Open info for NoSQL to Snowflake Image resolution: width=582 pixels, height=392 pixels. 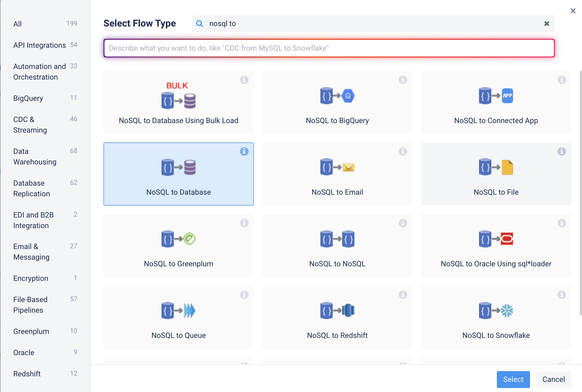point(562,295)
